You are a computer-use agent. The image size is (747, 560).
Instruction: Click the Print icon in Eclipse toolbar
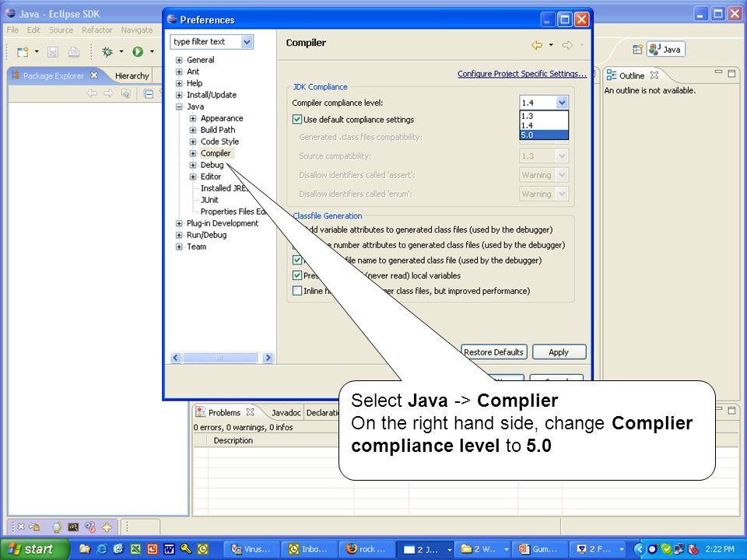73,51
